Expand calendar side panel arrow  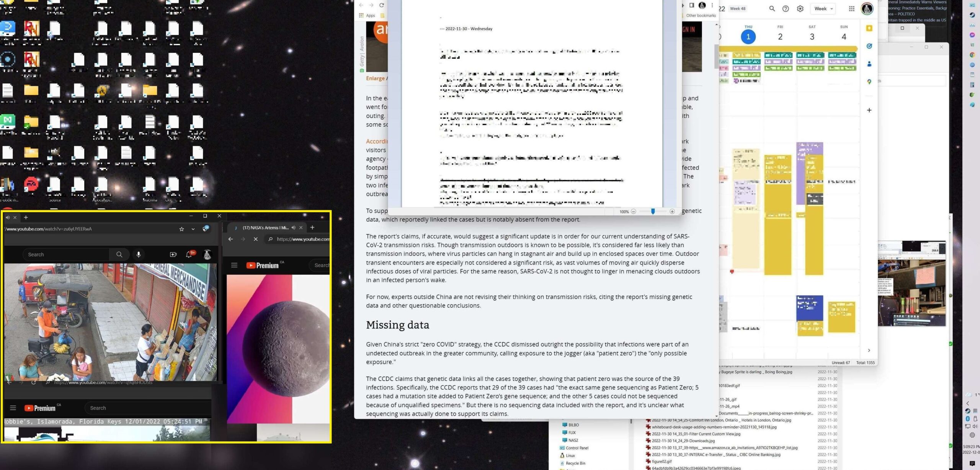(x=869, y=350)
